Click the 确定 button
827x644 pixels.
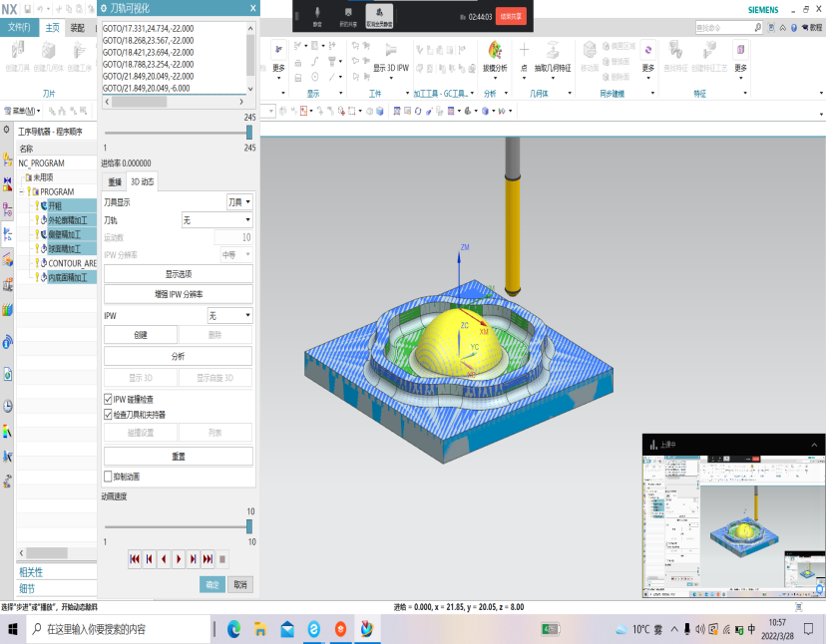coord(212,584)
